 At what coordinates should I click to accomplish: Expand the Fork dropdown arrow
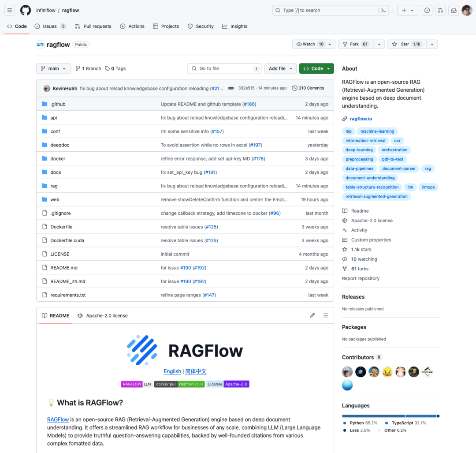click(x=379, y=45)
